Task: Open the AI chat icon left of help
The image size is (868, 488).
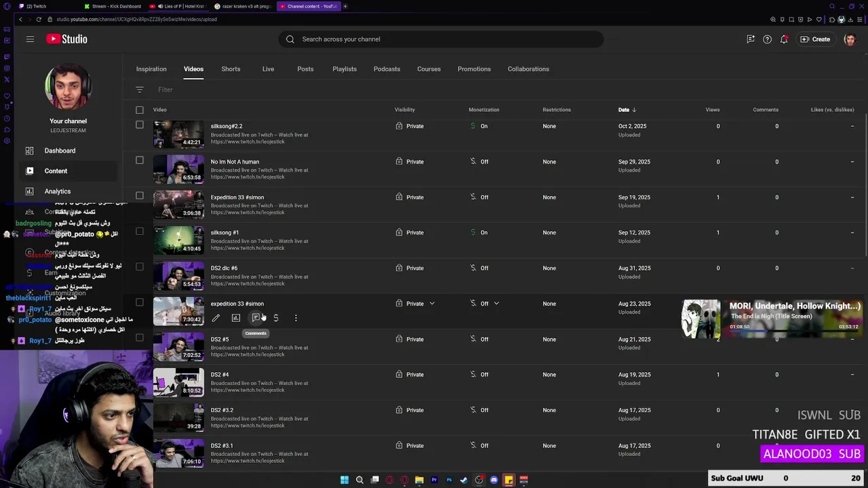Action: [751, 39]
